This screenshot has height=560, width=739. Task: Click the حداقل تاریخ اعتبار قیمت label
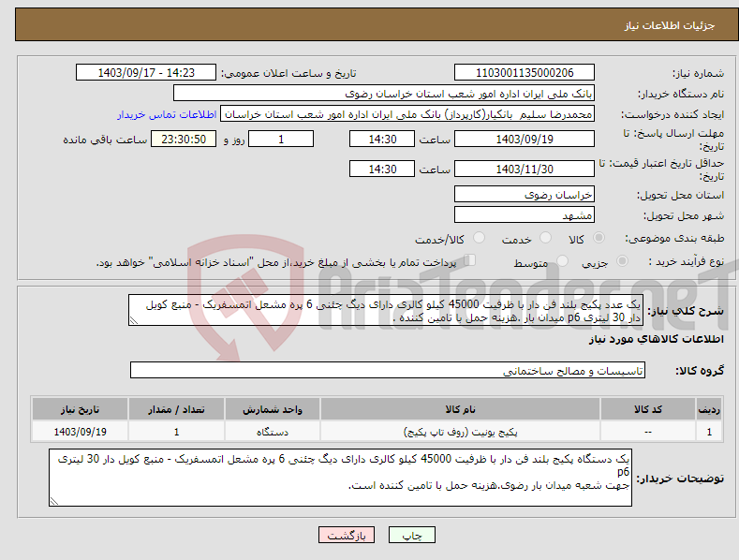(661, 169)
